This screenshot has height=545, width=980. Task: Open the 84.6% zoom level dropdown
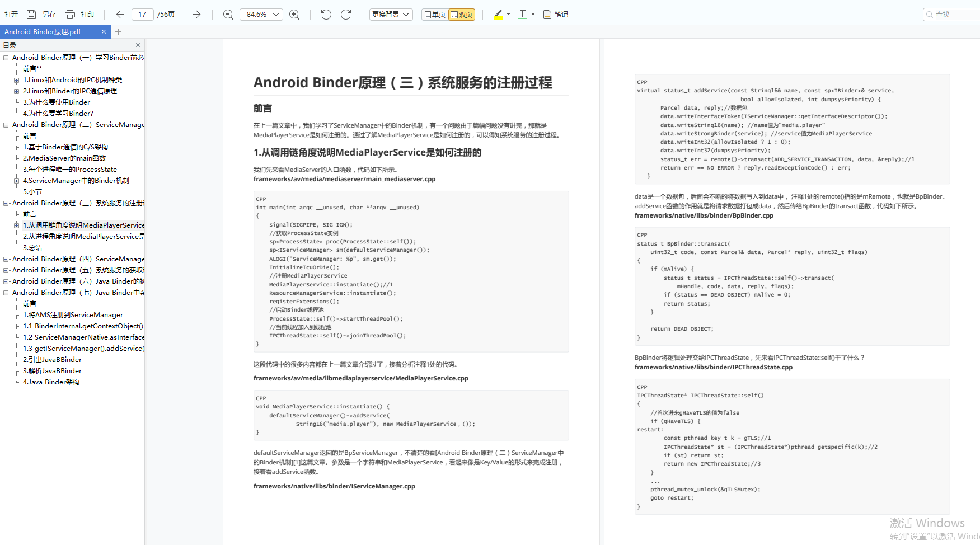coord(261,15)
